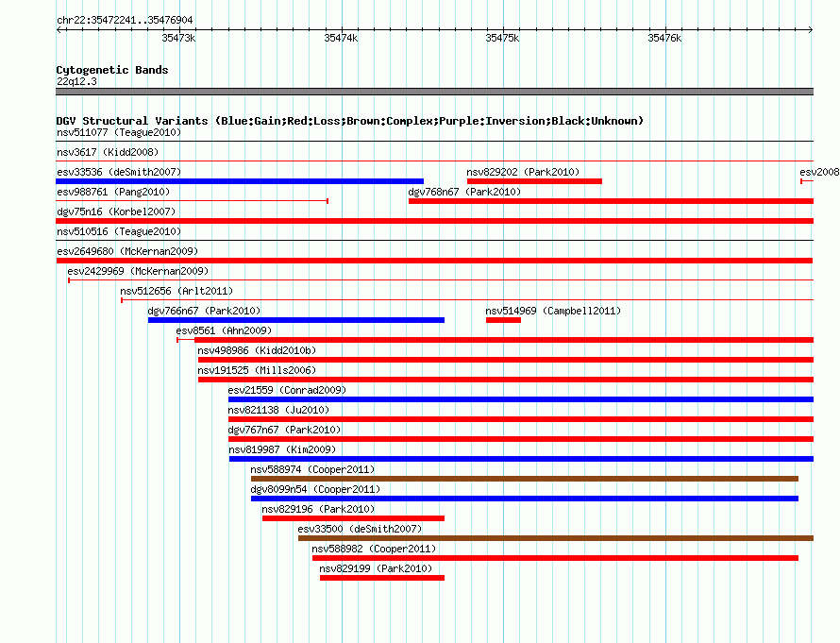Image resolution: width=840 pixels, height=643 pixels.
Task: Click the red dgv75n16 loss bar
Action: (434, 221)
